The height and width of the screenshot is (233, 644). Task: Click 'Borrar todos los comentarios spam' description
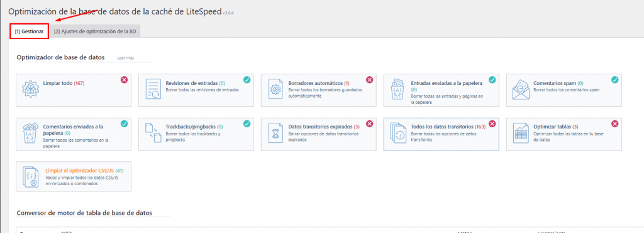(x=567, y=89)
